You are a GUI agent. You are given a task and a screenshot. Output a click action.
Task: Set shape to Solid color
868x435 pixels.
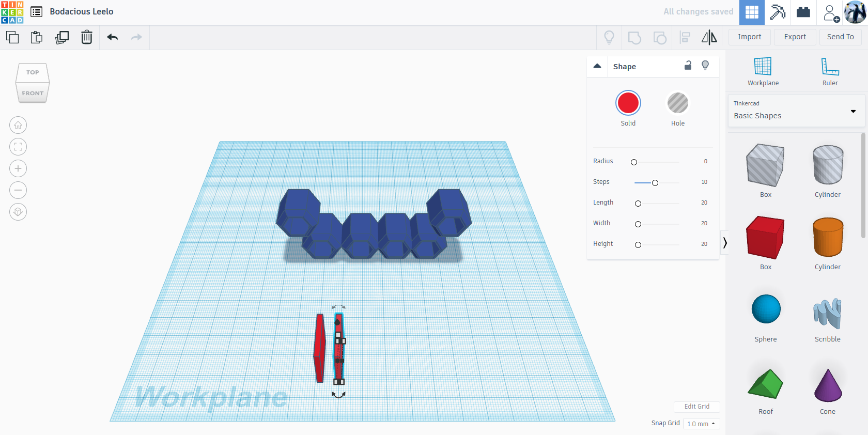(x=628, y=103)
